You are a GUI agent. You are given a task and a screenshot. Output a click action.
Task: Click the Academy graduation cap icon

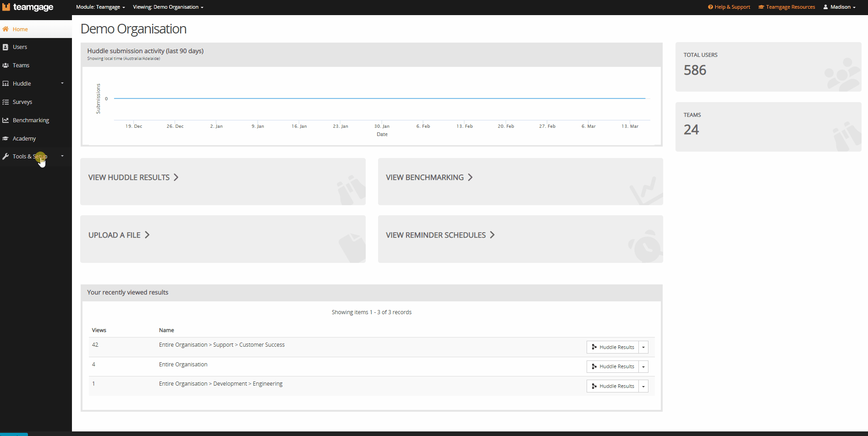pos(5,138)
